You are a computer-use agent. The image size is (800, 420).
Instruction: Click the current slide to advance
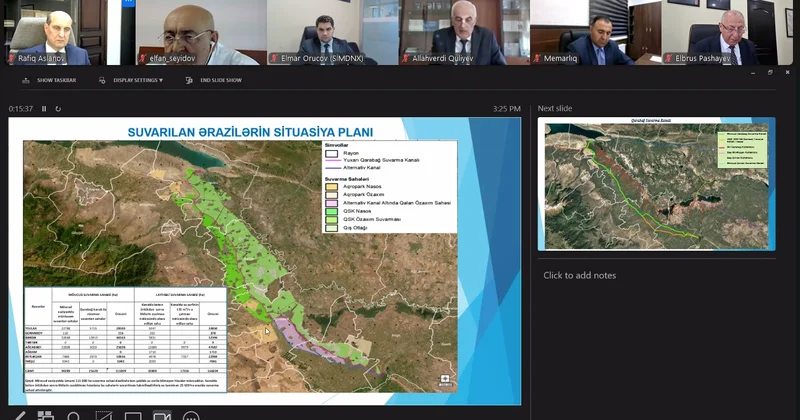point(265,260)
